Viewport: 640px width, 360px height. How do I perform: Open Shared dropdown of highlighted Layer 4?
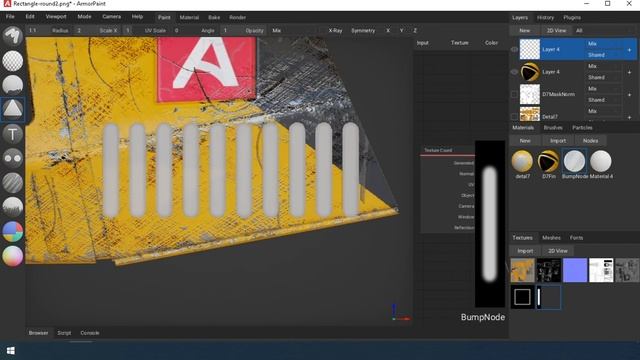click(x=604, y=55)
